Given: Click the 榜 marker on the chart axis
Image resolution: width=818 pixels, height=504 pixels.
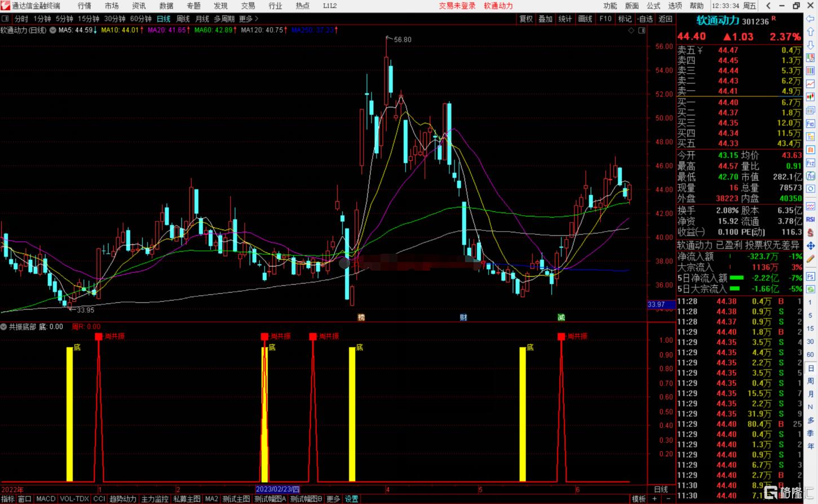Looking at the screenshot, I should (361, 317).
